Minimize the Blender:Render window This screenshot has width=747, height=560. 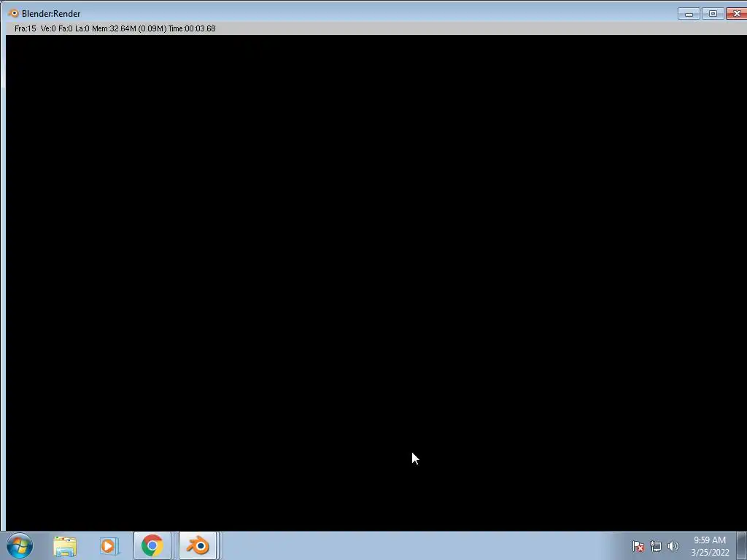tap(689, 14)
